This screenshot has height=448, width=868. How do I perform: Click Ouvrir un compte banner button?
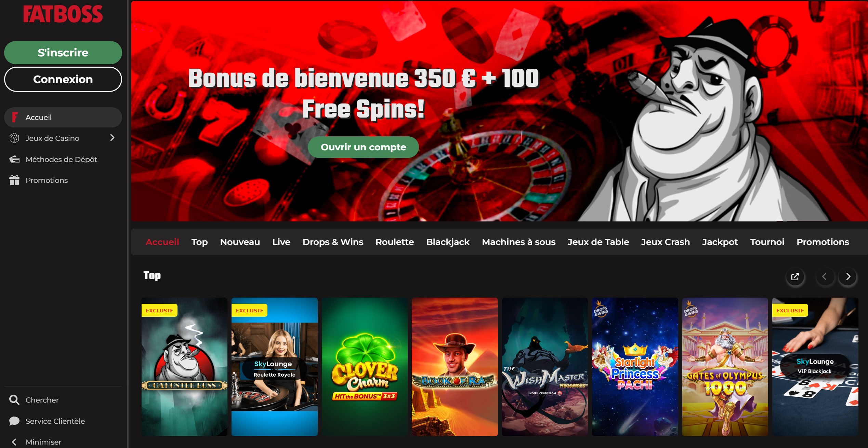pyautogui.click(x=363, y=147)
